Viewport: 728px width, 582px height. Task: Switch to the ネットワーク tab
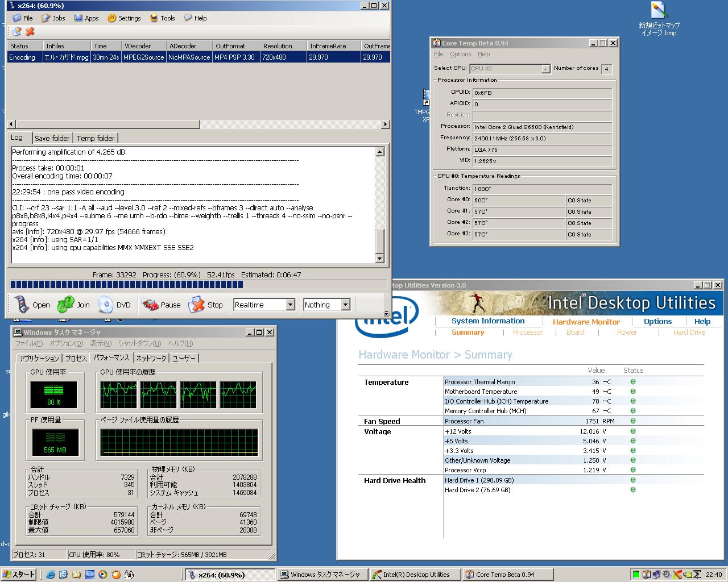coord(151,358)
